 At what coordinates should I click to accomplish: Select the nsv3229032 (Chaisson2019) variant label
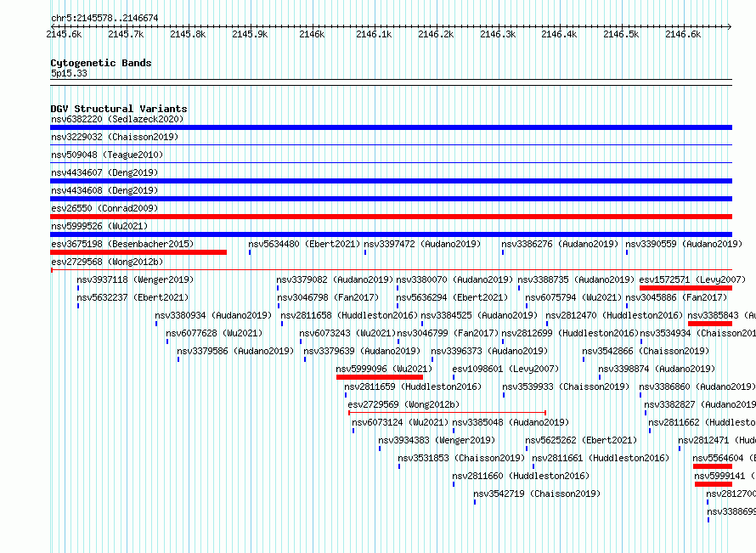(115, 137)
